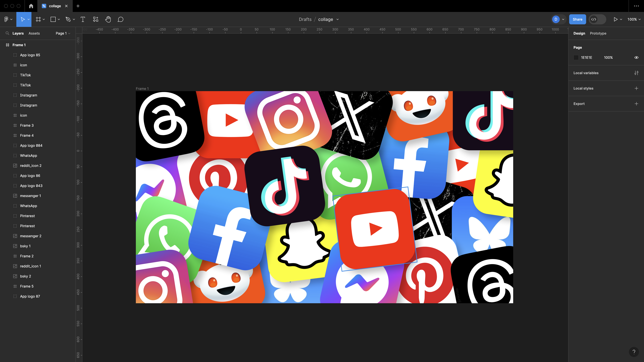644x362 pixels.
Task: Open the Page 1 dropdown
Action: (x=63, y=33)
